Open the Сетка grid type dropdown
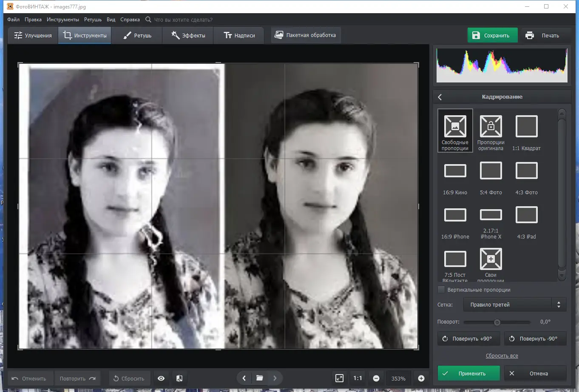This screenshot has height=392, width=579. pyautogui.click(x=514, y=304)
